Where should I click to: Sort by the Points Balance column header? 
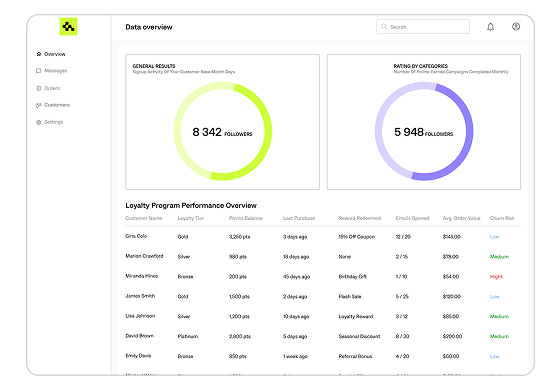pos(246,218)
